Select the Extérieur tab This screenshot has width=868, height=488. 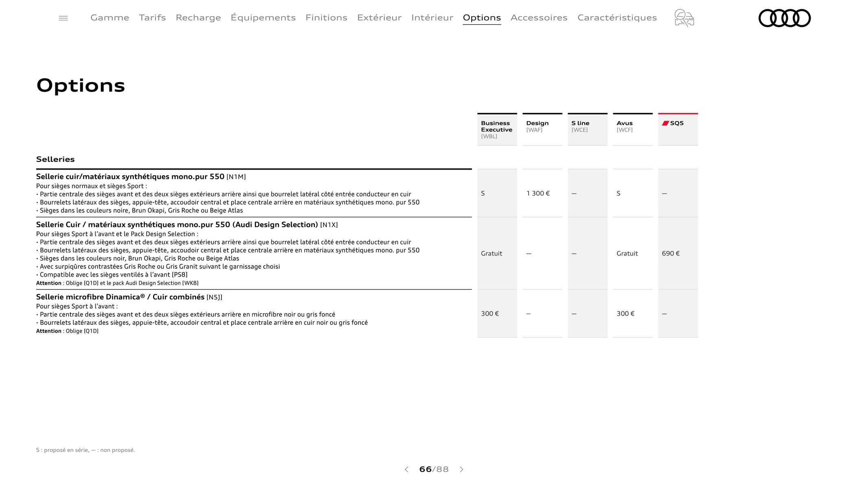coord(379,17)
